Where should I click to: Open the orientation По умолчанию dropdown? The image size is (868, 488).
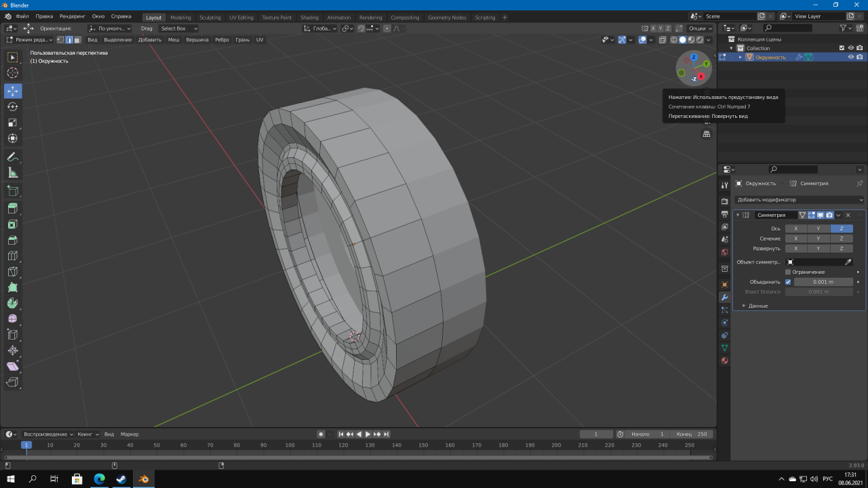[x=110, y=28]
